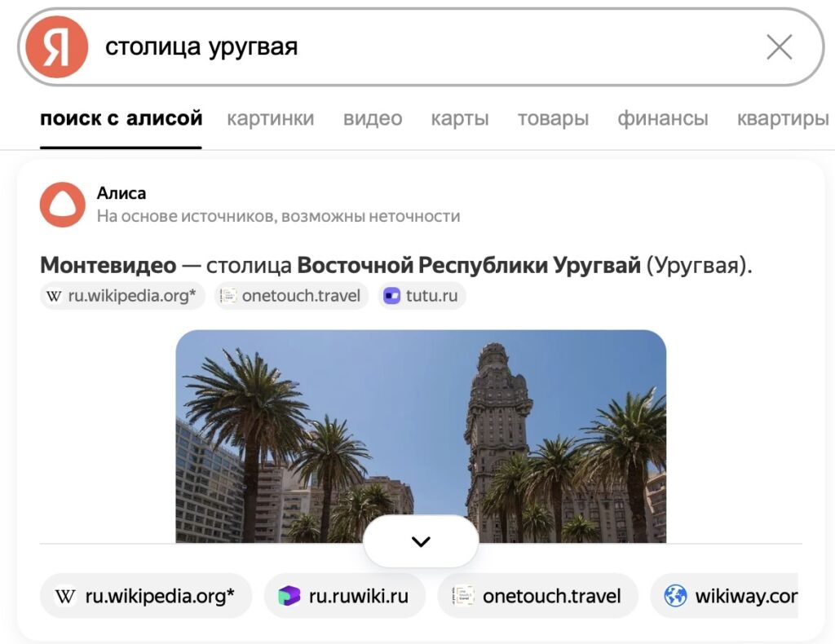Screen dimensions: 835x644
Task: Open the 'картинки' tab
Action: tap(271, 118)
